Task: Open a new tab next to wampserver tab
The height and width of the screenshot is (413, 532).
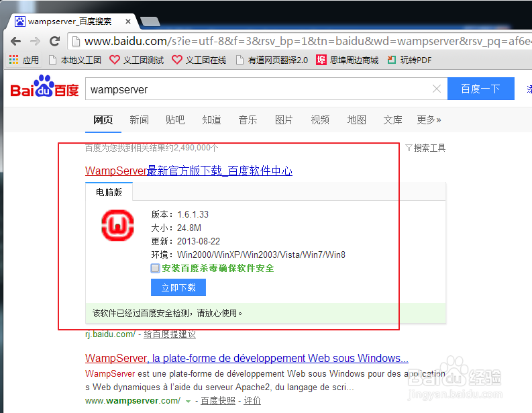Action: tap(150, 21)
